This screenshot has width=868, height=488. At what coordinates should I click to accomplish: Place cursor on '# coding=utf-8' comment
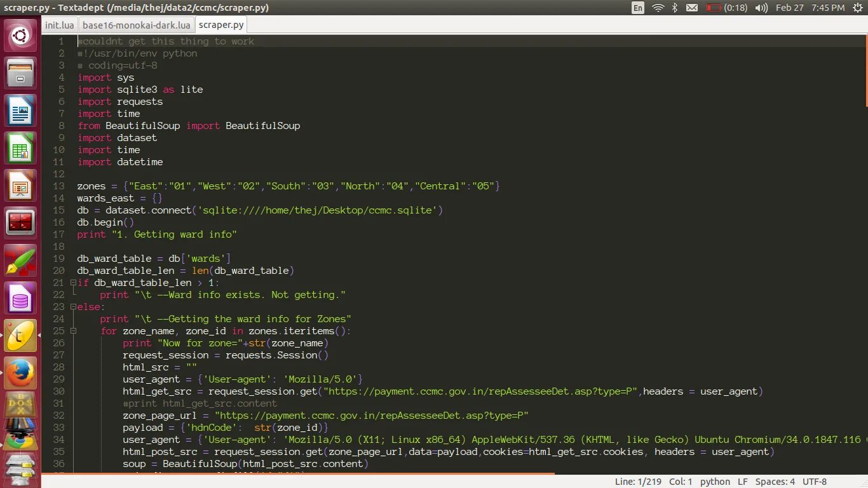pyautogui.click(x=118, y=65)
